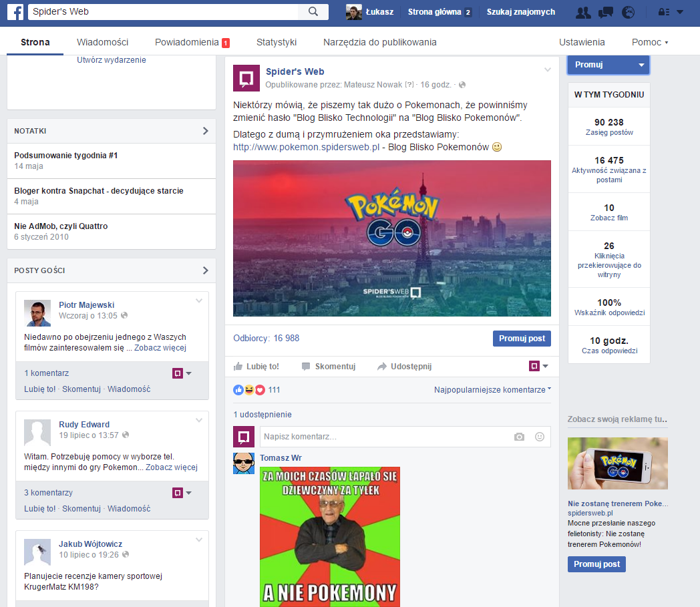Click Piotr Majewski's profile photo
This screenshot has height=607, width=700.
pyautogui.click(x=37, y=313)
